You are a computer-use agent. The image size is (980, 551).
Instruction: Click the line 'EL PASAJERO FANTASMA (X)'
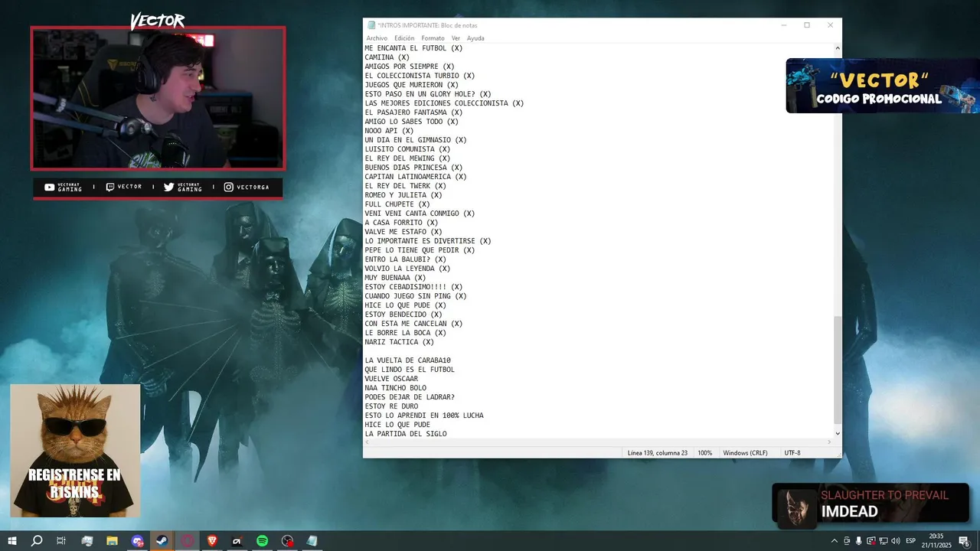(x=413, y=112)
